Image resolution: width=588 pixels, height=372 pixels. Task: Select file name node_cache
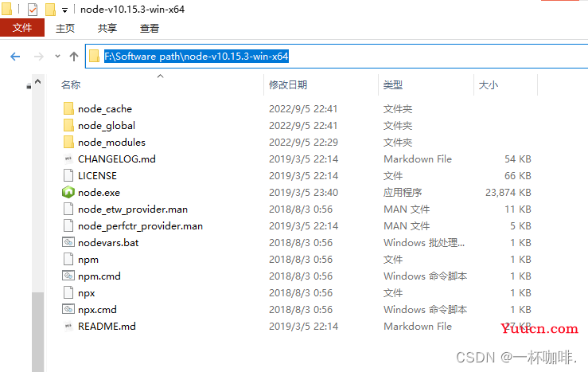coord(105,109)
